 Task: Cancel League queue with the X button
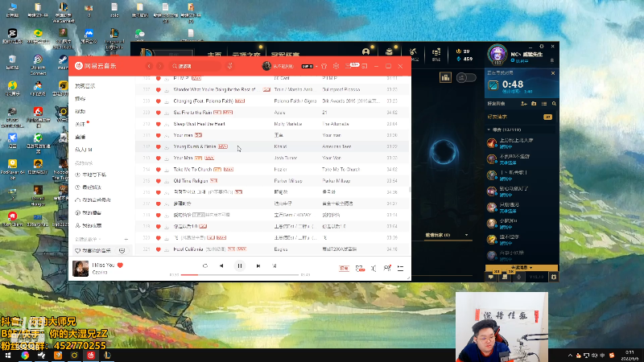pos(553,73)
